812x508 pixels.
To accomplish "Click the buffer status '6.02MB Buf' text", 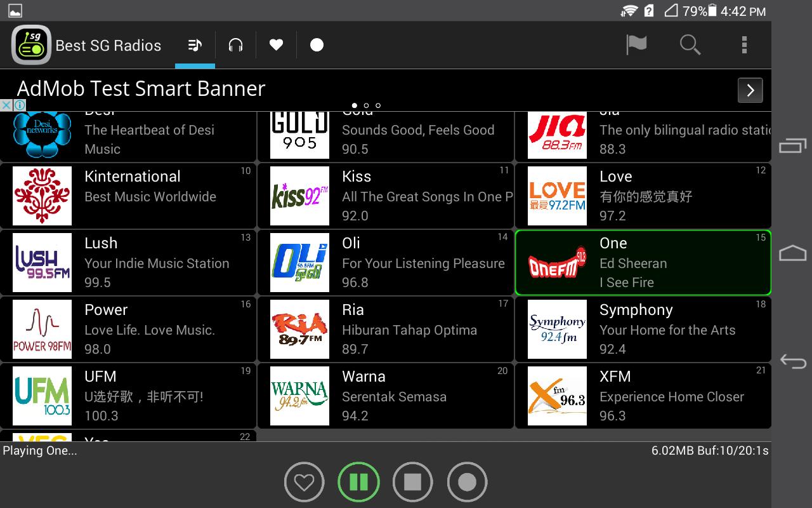I will (710, 451).
